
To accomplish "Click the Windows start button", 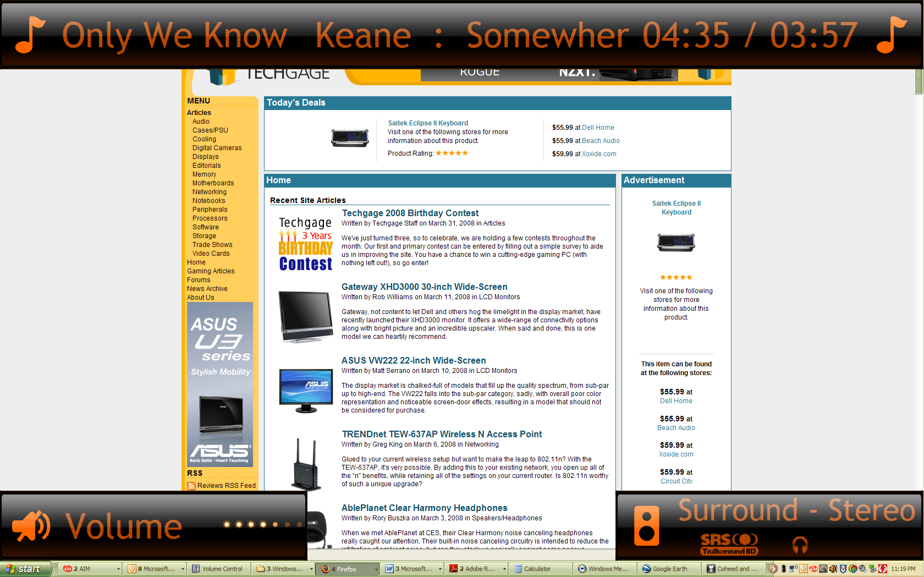I will pyautogui.click(x=26, y=569).
